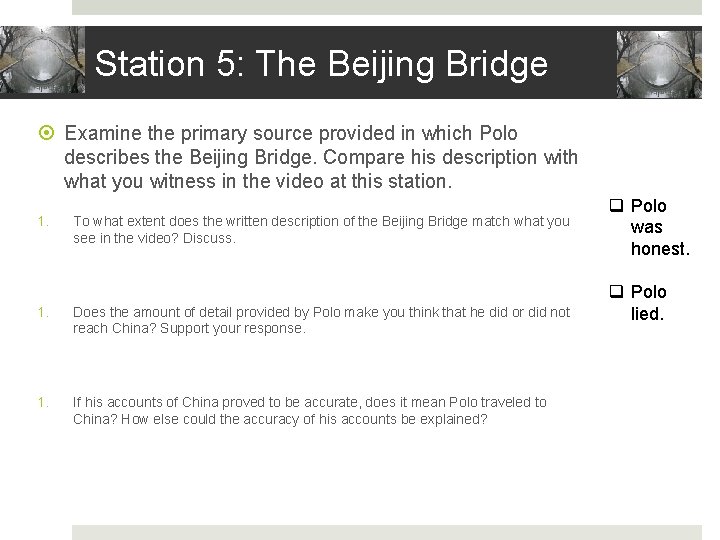Click the gray bar at slide bottom
Viewport: 720px width, 540px height.
click(x=387, y=533)
